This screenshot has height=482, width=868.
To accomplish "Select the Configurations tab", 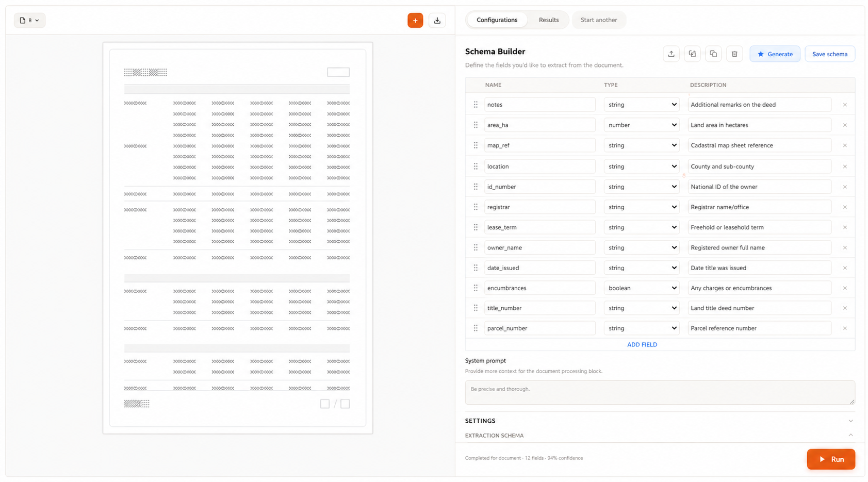I will [497, 20].
